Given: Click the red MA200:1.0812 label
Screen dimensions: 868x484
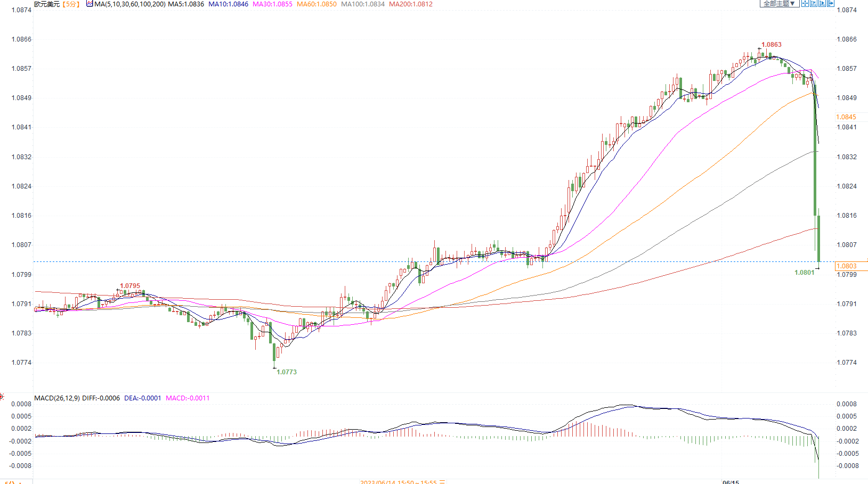Looking at the screenshot, I should [411, 4].
